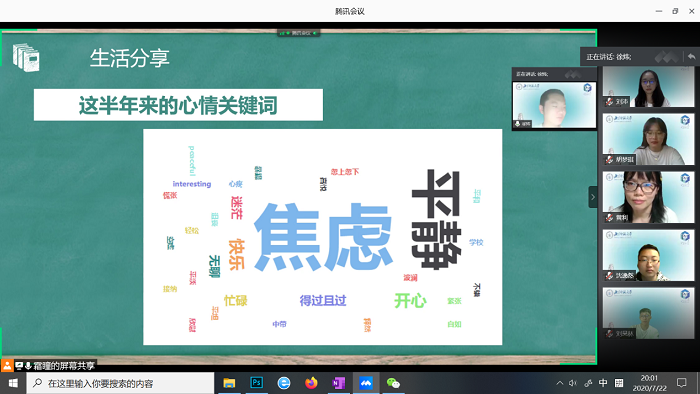Select the first sidebar participant video

[x=648, y=87]
